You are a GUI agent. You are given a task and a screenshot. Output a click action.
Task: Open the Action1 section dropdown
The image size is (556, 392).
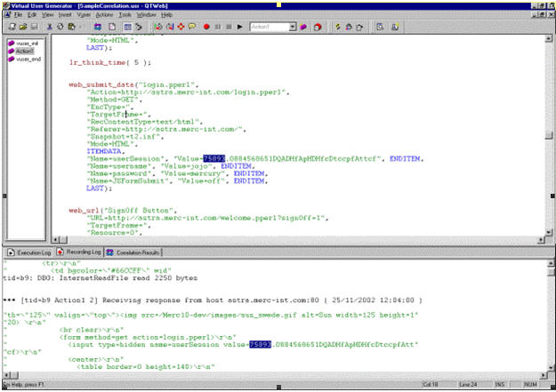[x=293, y=27]
